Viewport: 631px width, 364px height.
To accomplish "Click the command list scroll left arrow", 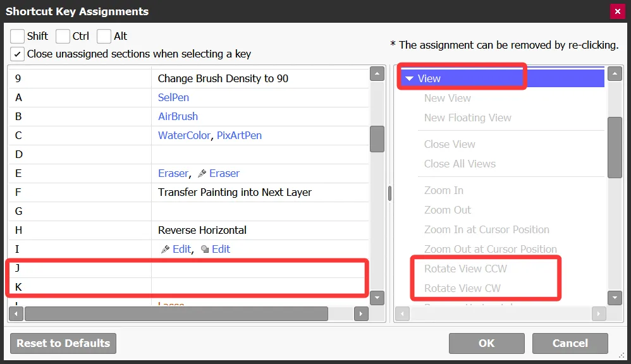I will 402,313.
